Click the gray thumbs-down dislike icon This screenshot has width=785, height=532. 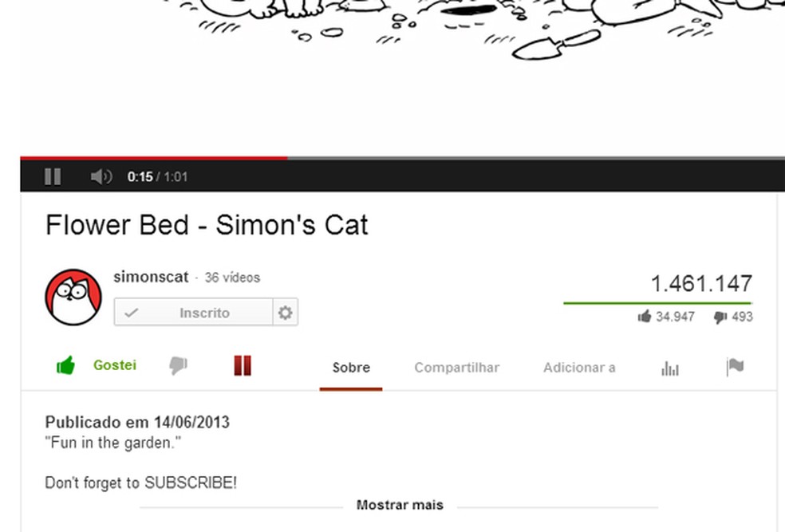click(x=178, y=365)
